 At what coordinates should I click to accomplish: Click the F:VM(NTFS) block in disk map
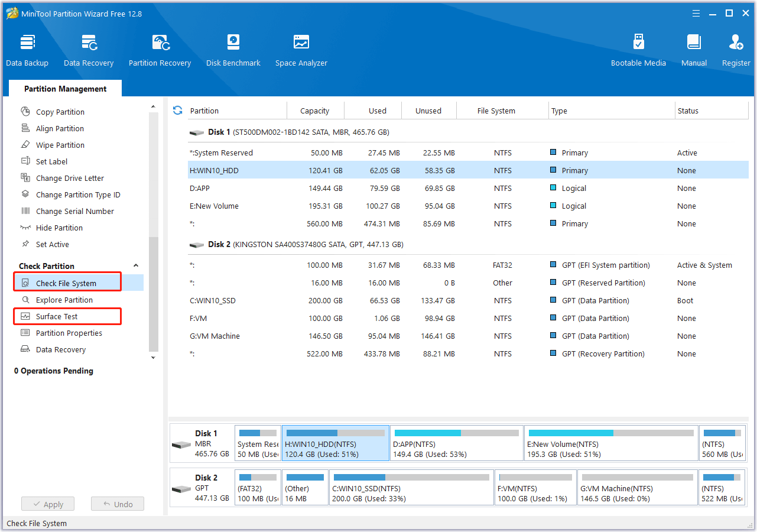(535, 488)
